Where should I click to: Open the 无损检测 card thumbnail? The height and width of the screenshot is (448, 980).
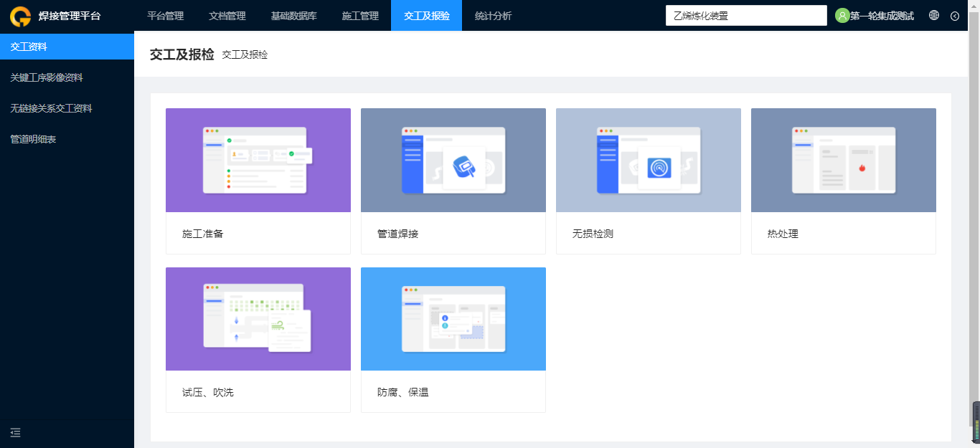click(649, 161)
